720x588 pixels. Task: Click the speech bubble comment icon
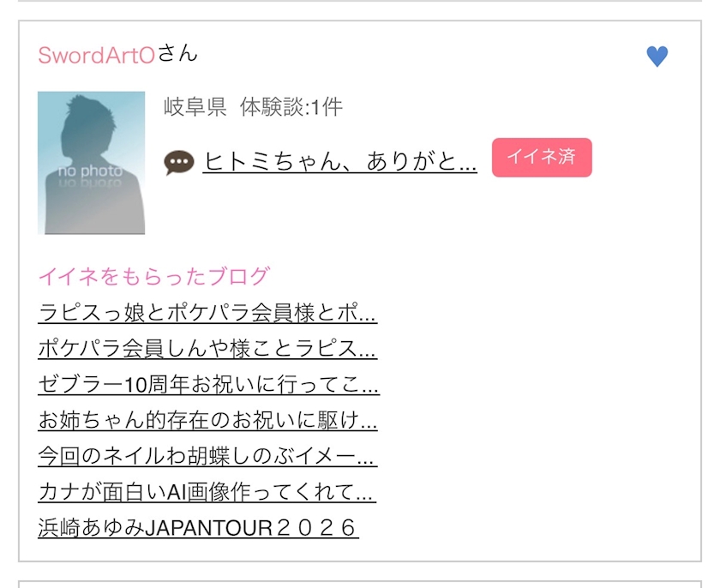pyautogui.click(x=179, y=163)
